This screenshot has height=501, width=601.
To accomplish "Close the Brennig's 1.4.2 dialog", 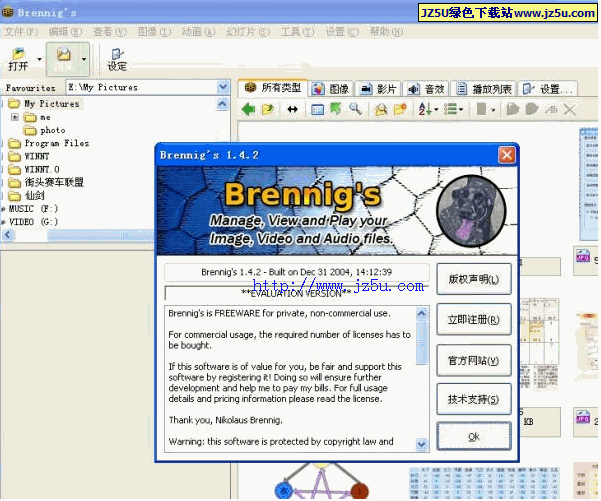I will [506, 155].
